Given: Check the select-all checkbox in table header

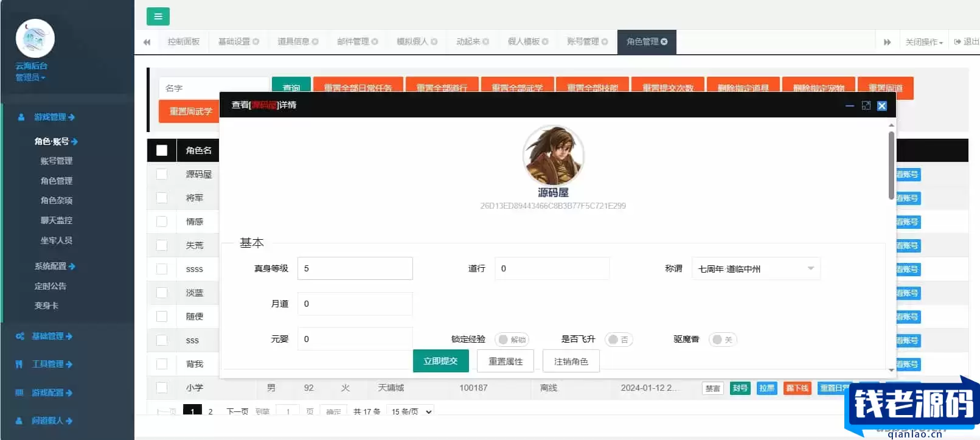Looking at the screenshot, I should tap(162, 150).
